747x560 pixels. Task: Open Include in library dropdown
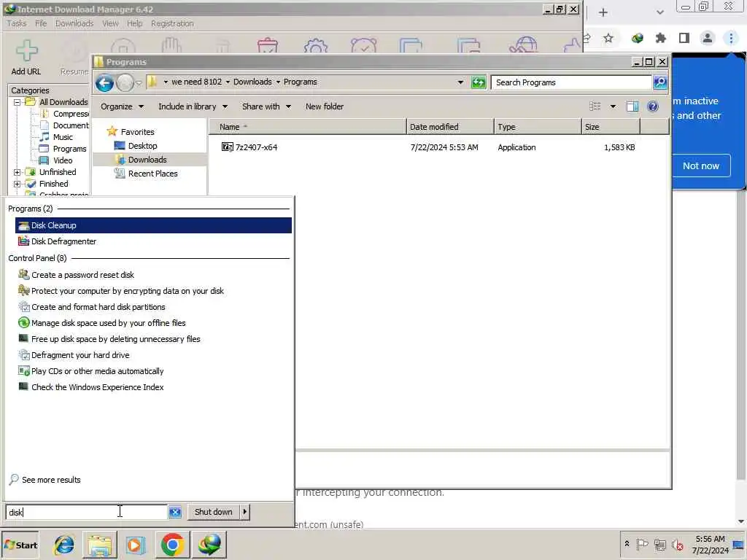point(193,106)
